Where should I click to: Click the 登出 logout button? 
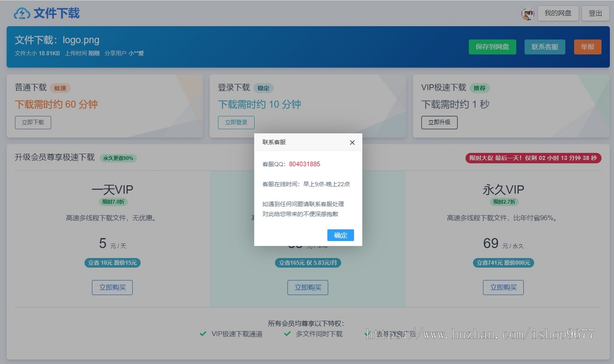point(596,13)
